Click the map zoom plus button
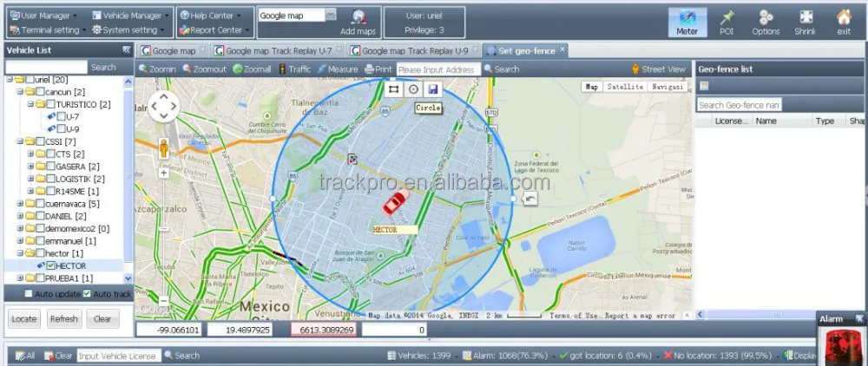The height and width of the screenshot is (366, 868). tap(164, 173)
